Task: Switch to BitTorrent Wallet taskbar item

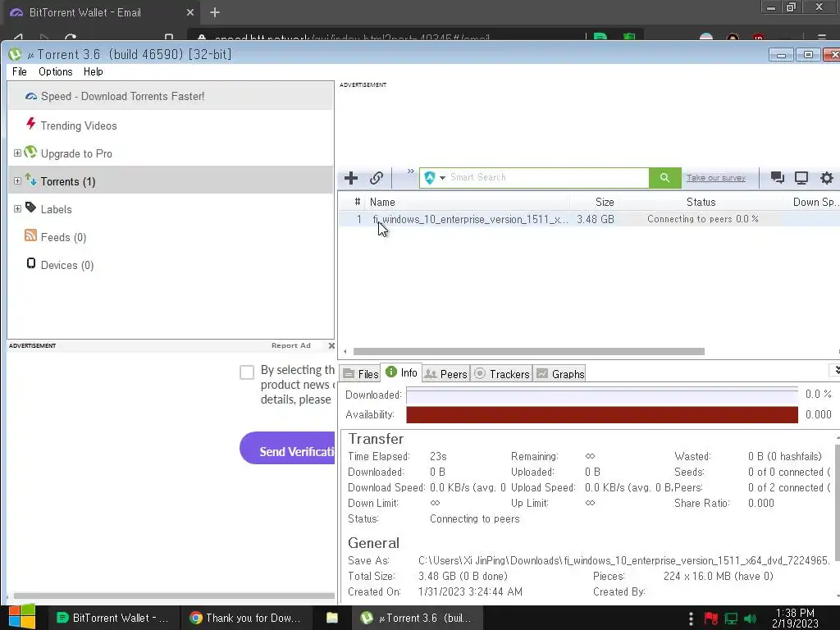Action: (113, 618)
